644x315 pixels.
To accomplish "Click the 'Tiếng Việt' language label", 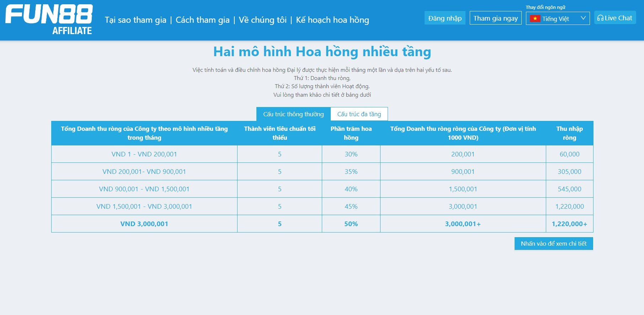I will tap(555, 18).
